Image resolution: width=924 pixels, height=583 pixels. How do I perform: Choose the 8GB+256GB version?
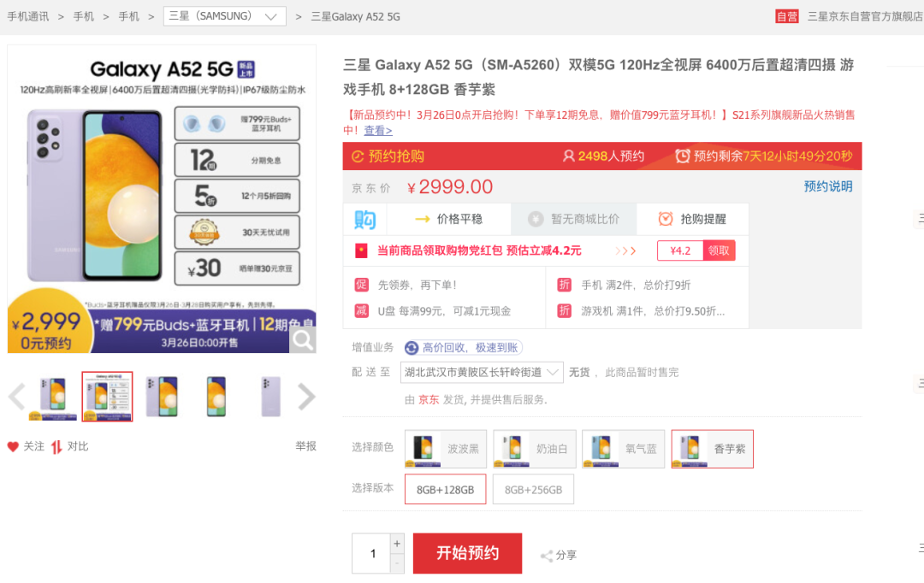tap(533, 489)
